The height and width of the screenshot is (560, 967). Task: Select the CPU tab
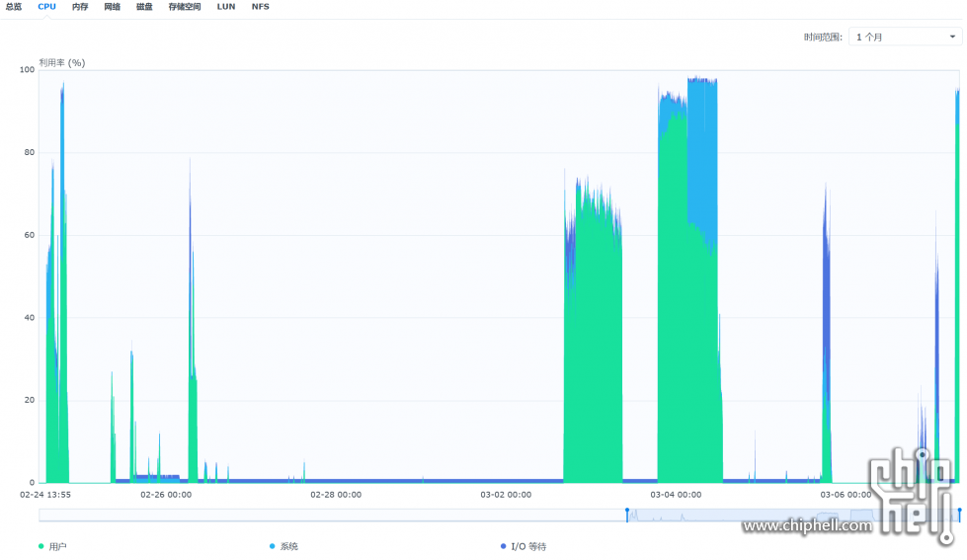[x=46, y=7]
